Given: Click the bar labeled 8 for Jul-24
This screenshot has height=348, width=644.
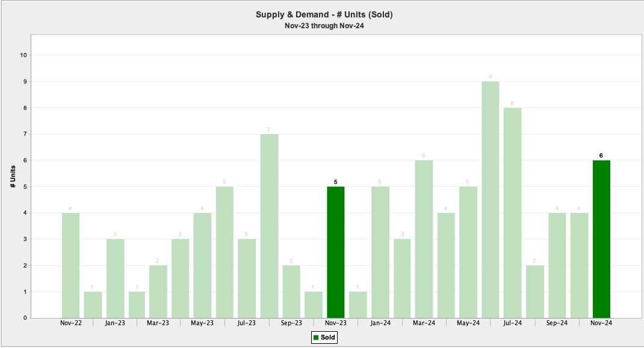Looking at the screenshot, I should point(513,213).
